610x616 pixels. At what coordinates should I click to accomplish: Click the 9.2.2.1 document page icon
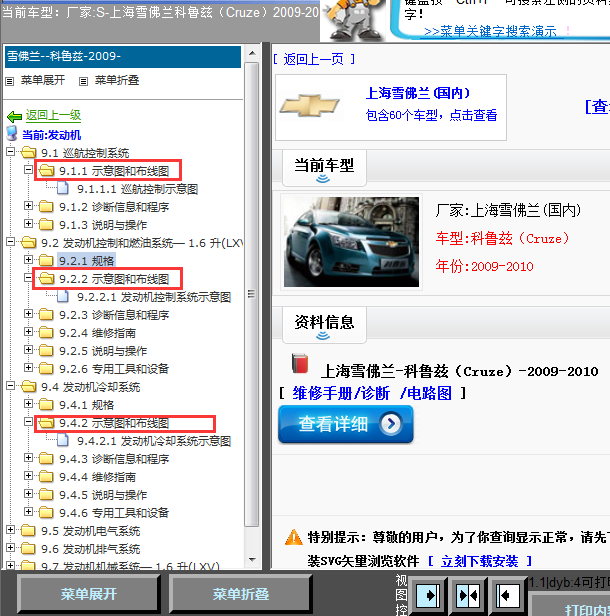tap(63, 296)
